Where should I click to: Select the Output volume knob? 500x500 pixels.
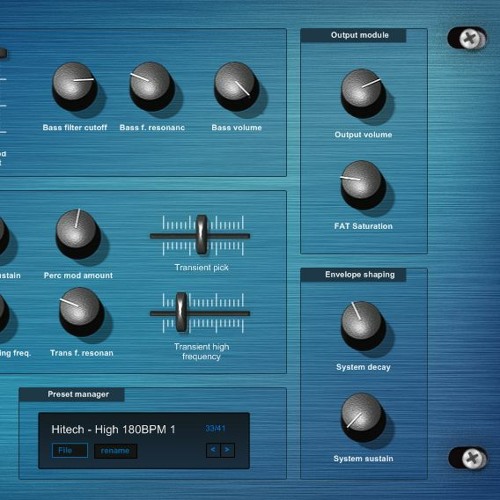(363, 93)
